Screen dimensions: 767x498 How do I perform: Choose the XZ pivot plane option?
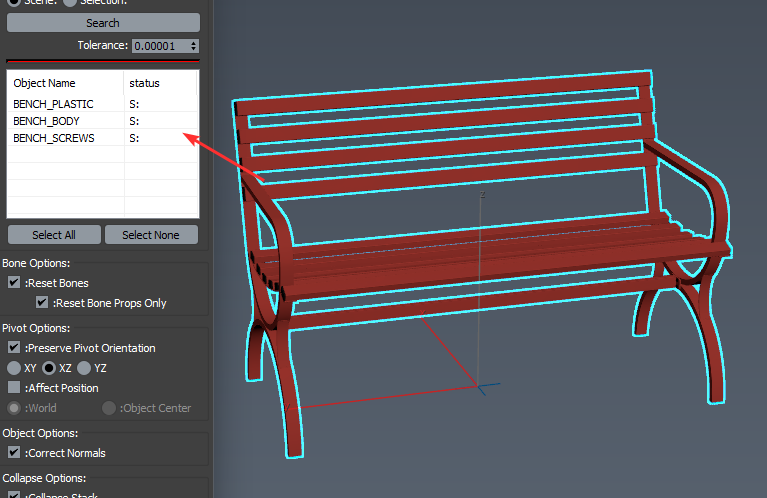point(48,368)
